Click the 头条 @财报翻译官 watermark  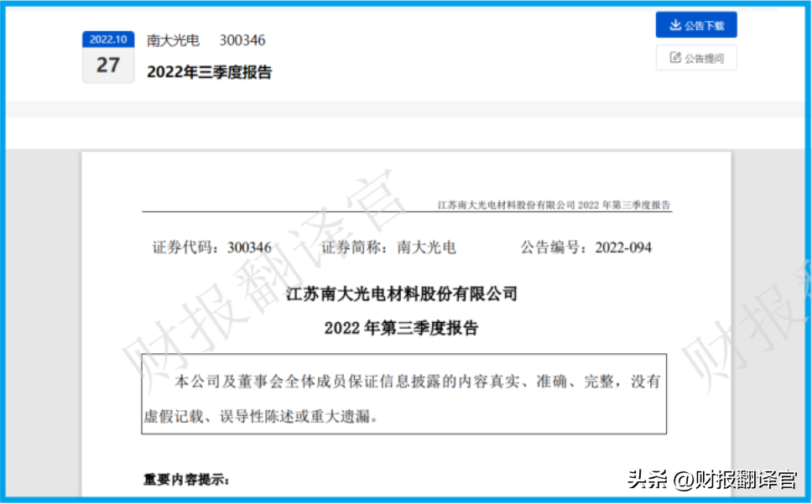coord(712,480)
